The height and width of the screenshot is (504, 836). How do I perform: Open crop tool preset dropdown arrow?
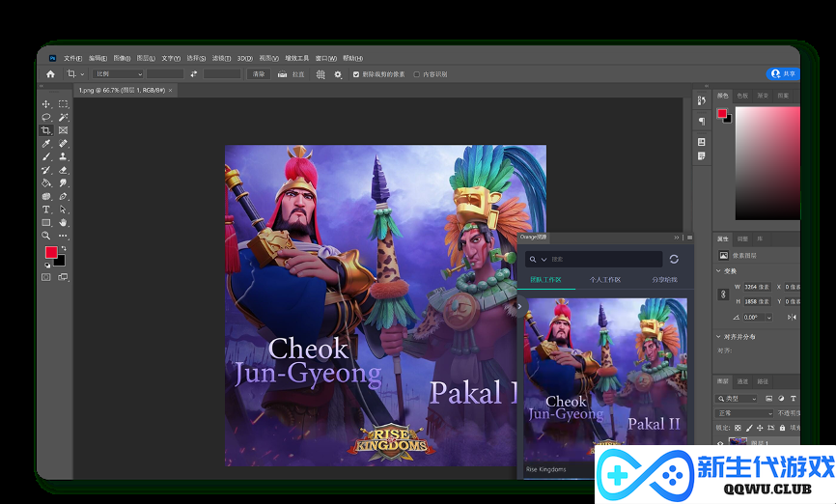point(82,74)
